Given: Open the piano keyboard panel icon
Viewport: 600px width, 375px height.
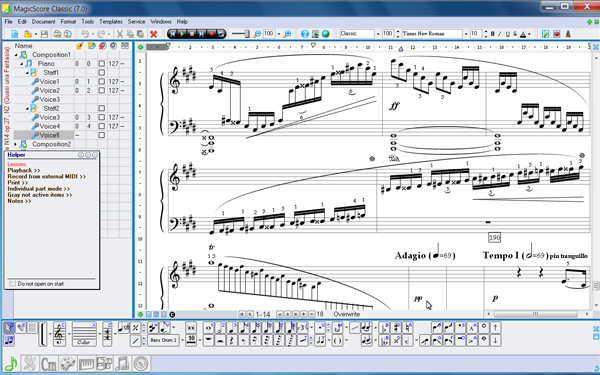Looking at the screenshot, I should tap(86, 364).
